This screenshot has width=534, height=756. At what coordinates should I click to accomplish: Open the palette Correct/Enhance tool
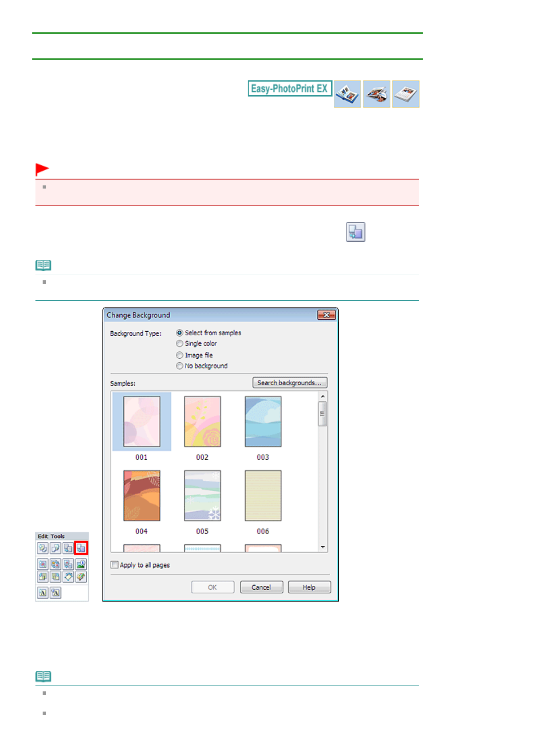click(81, 577)
